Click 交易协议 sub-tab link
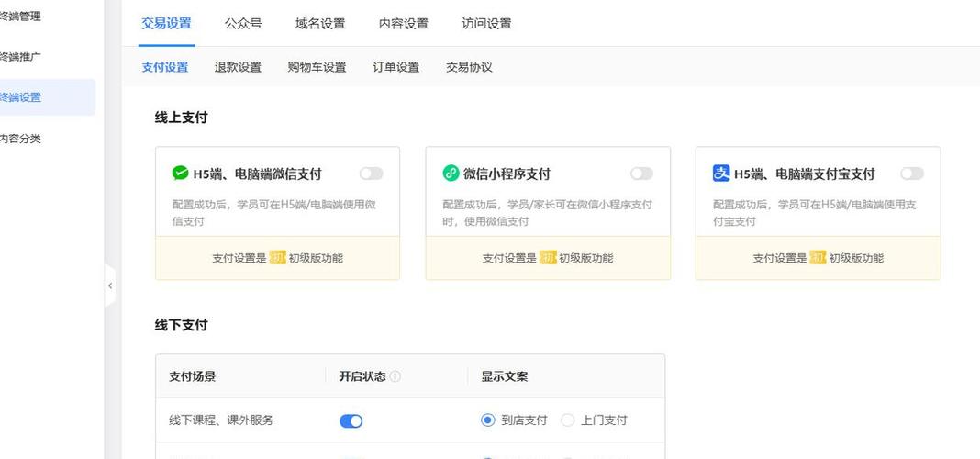The width and height of the screenshot is (980, 459). click(469, 67)
